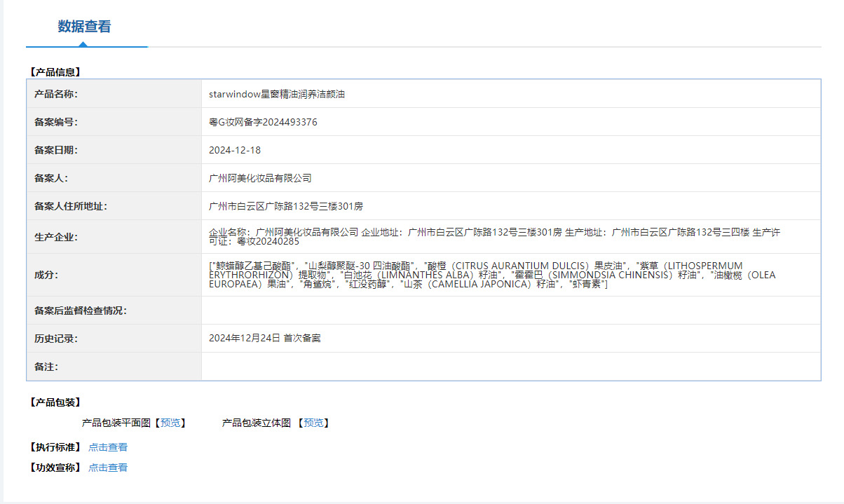
Task: Select product name starwindow星窗精油润养洁颜油
Action: tap(277, 94)
